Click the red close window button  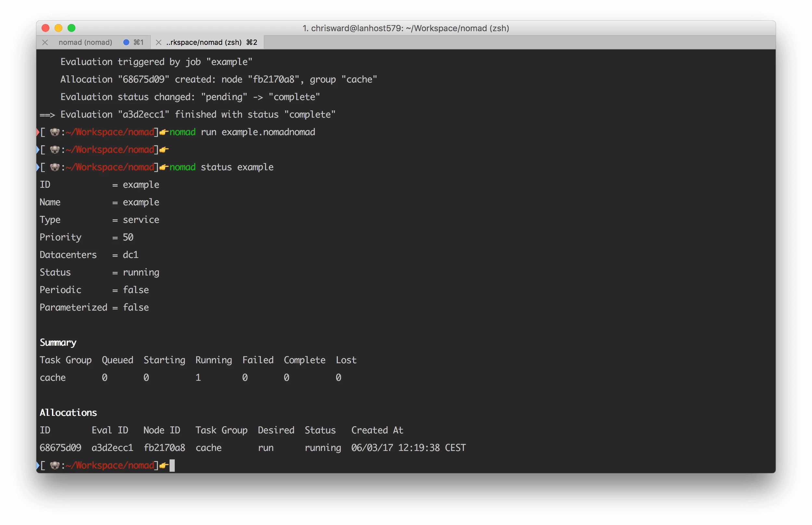click(45, 28)
